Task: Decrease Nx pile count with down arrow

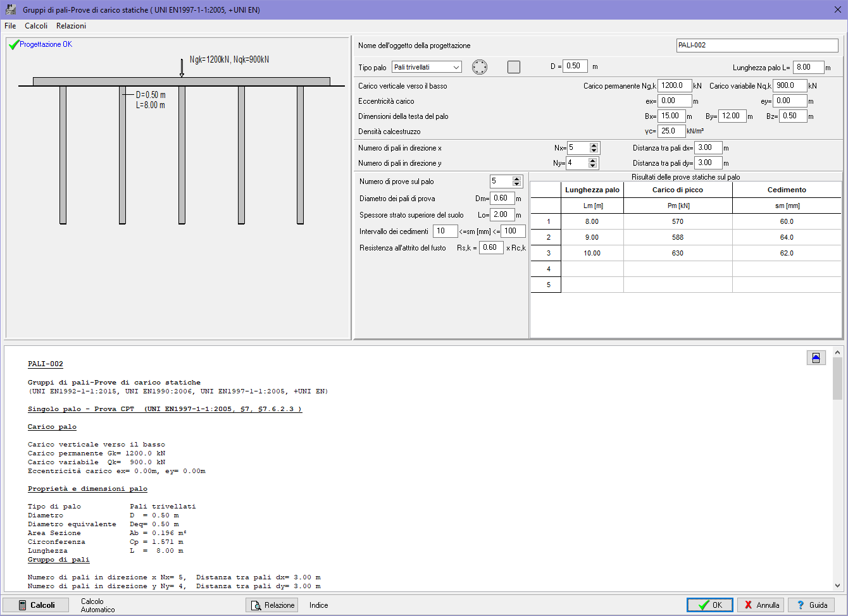Action: tap(594, 151)
